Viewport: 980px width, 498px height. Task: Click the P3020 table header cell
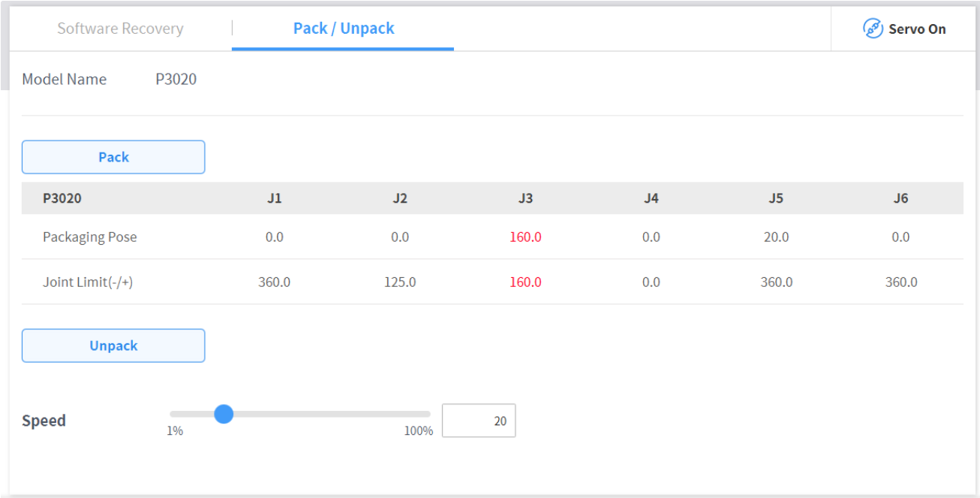coord(62,198)
